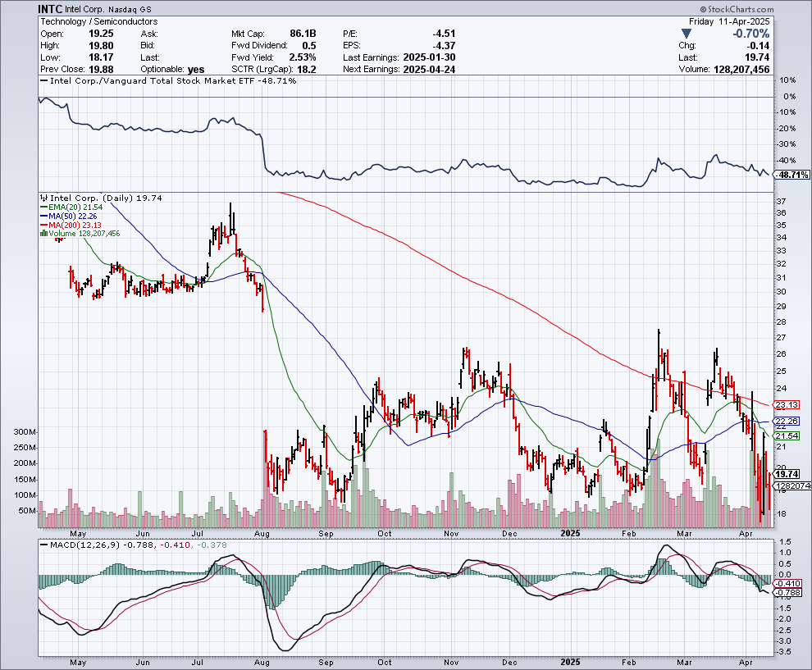Click the Intel Corp. (Daily) 19.74 legend
This screenshot has width=812, height=670.
[x=102, y=198]
